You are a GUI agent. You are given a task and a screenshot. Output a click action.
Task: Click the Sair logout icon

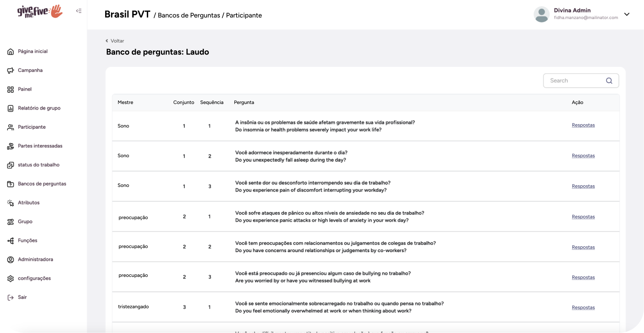(x=11, y=298)
